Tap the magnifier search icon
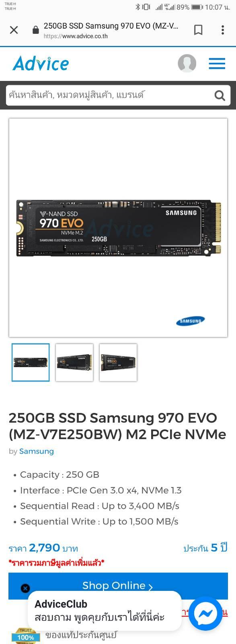 pyautogui.click(x=220, y=95)
